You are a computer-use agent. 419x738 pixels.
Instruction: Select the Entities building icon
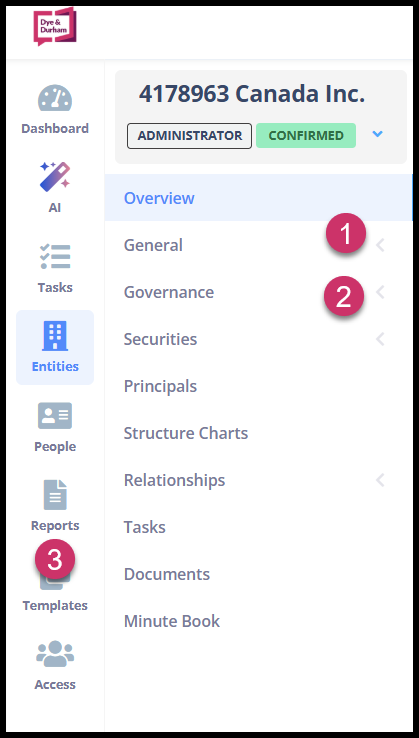click(55, 336)
